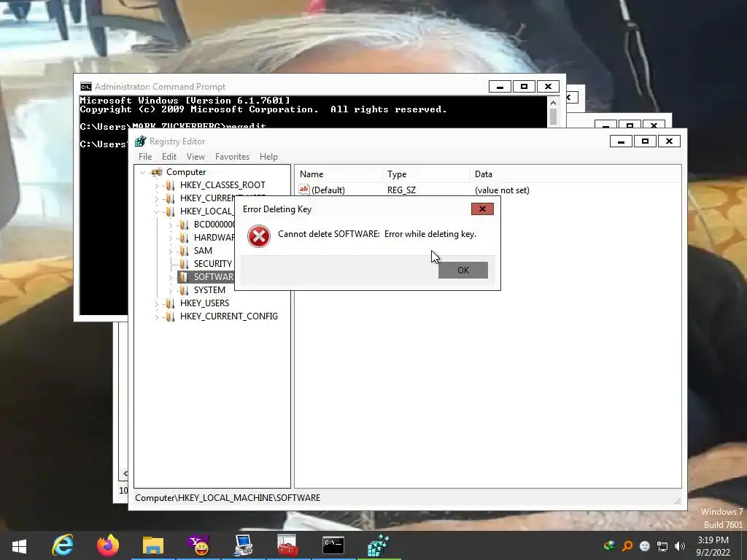747x560 pixels.
Task: Click the HKEY_USERS folder icon
Action: (170, 303)
